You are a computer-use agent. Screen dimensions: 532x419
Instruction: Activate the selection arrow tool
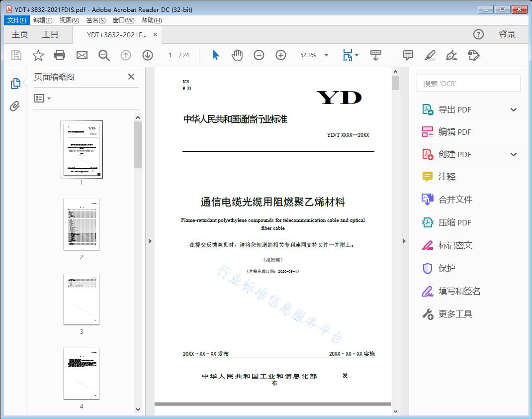pos(215,55)
